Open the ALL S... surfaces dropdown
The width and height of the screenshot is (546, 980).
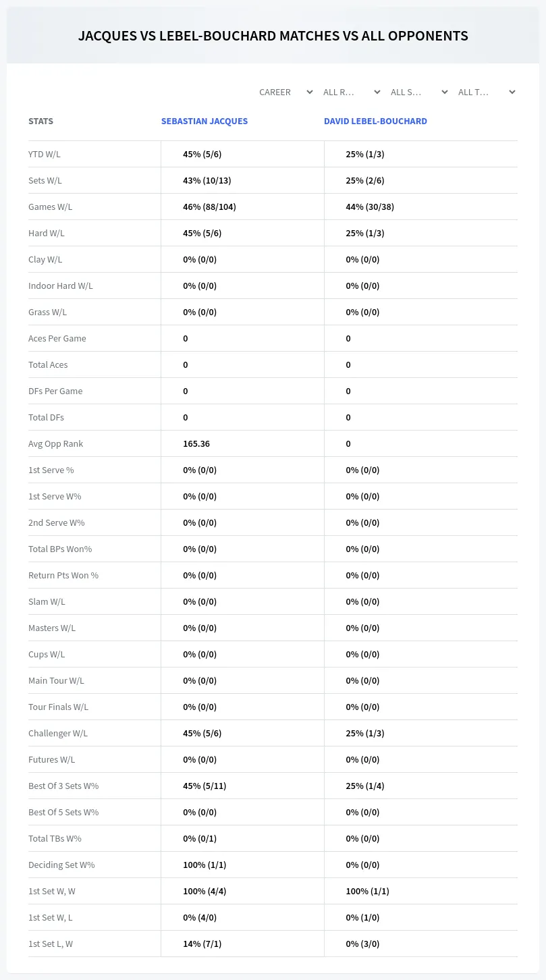419,92
